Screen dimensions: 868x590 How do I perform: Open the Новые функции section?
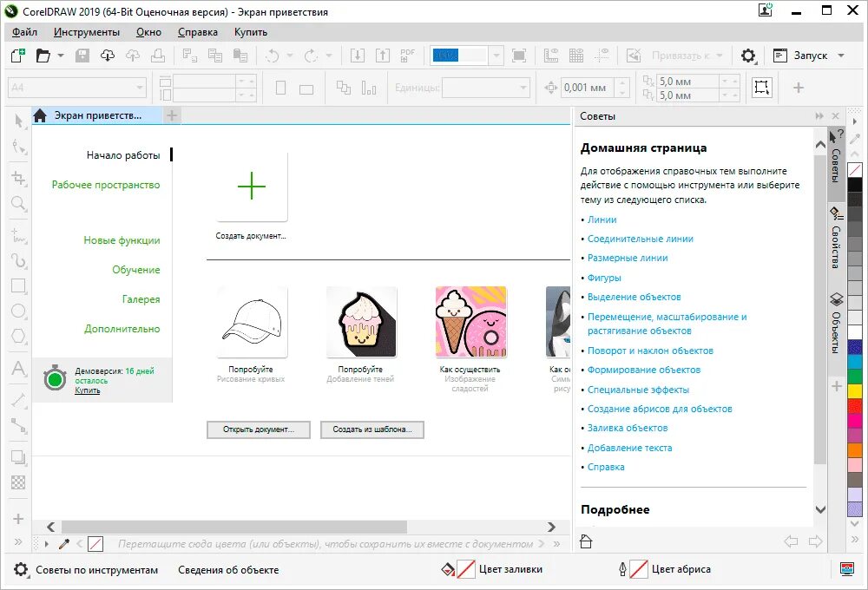122,240
